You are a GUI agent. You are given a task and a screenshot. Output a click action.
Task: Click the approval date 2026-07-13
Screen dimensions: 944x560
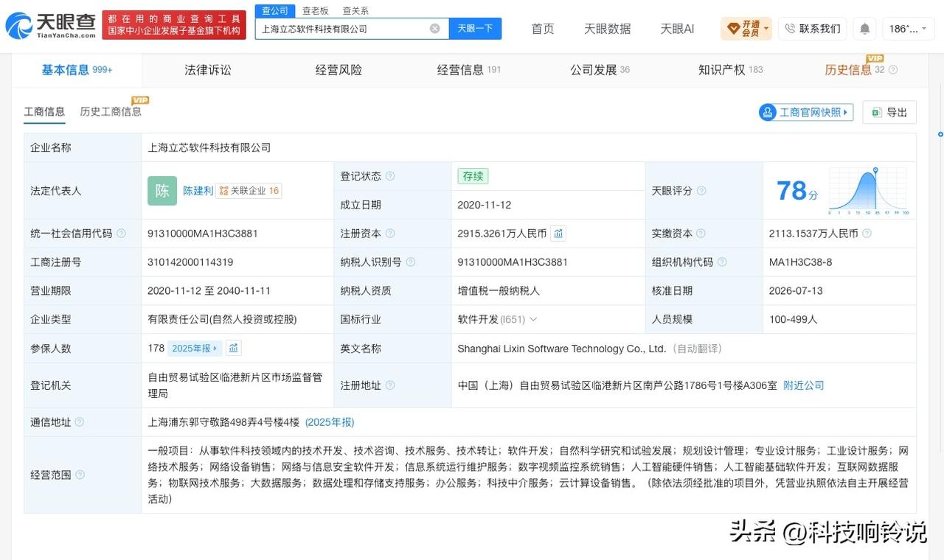tap(796, 291)
